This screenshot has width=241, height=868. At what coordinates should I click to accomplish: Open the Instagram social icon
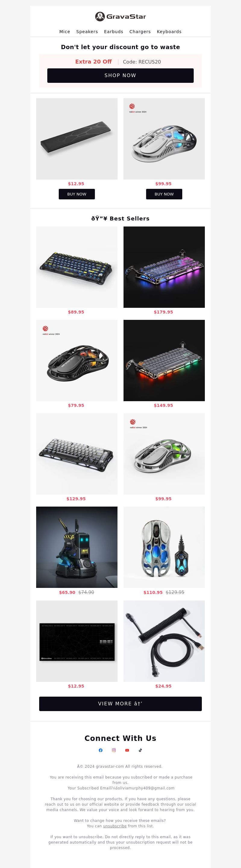pyautogui.click(x=114, y=750)
